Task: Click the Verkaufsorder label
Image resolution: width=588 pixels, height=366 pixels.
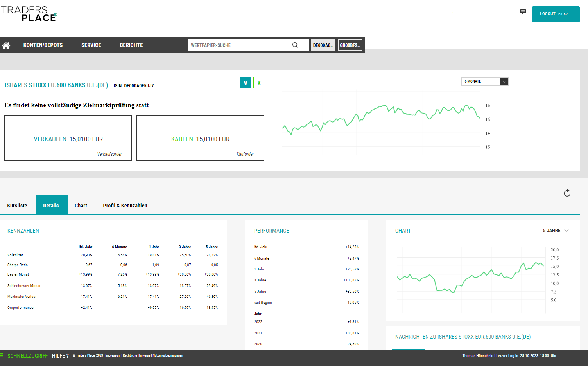Action: 109,154
